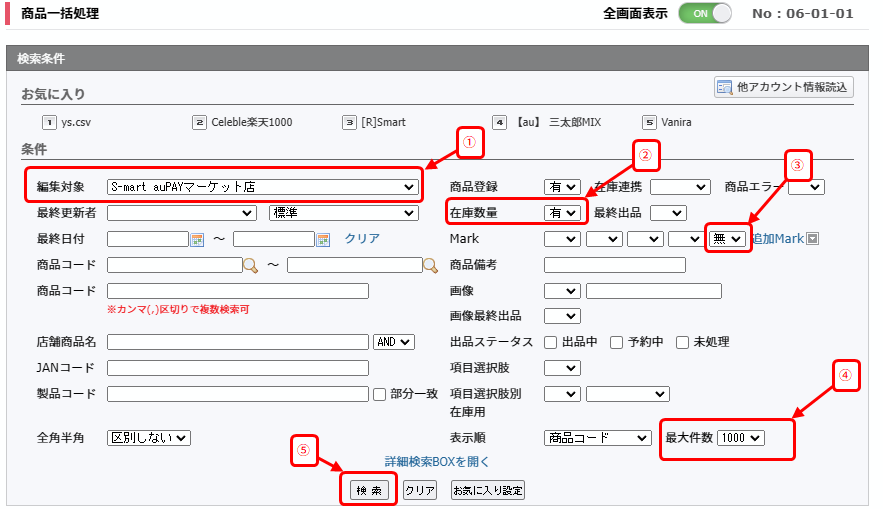The width and height of the screenshot is (883, 509).
Task: Click the calendar icon for end date
Action: tap(323, 239)
